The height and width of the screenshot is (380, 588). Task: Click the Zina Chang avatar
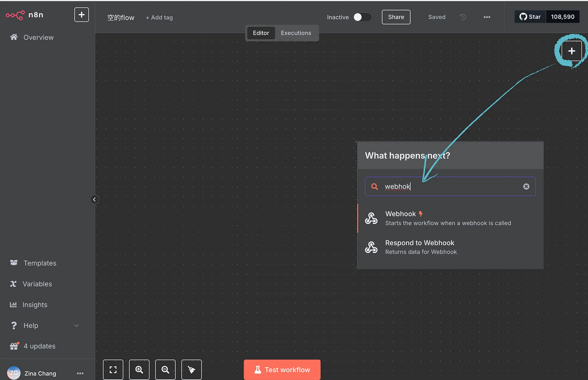click(14, 373)
